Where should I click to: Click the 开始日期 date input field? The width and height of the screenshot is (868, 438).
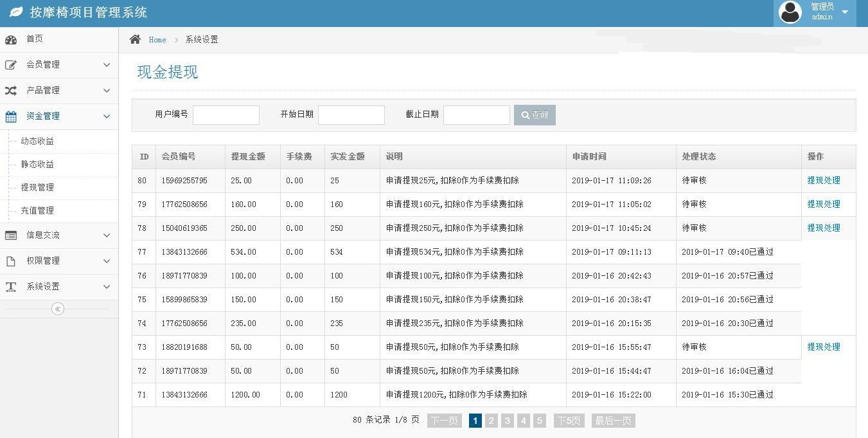(351, 115)
